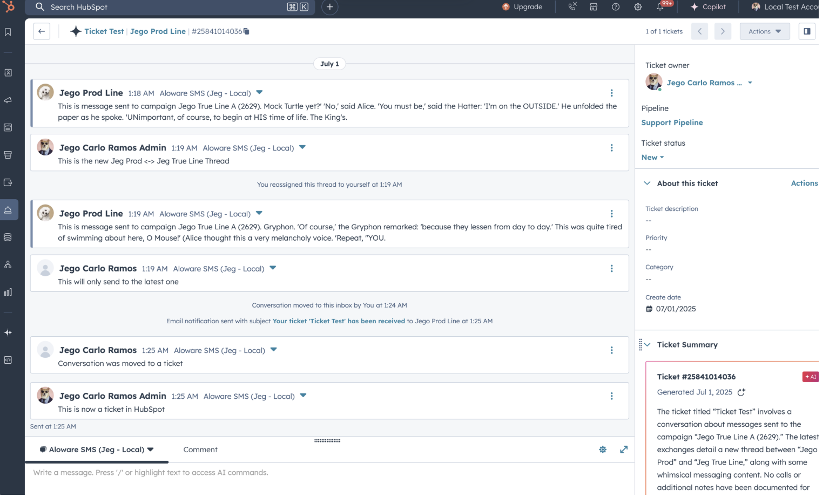Open Jego Prod Line contact link in header

pos(158,31)
